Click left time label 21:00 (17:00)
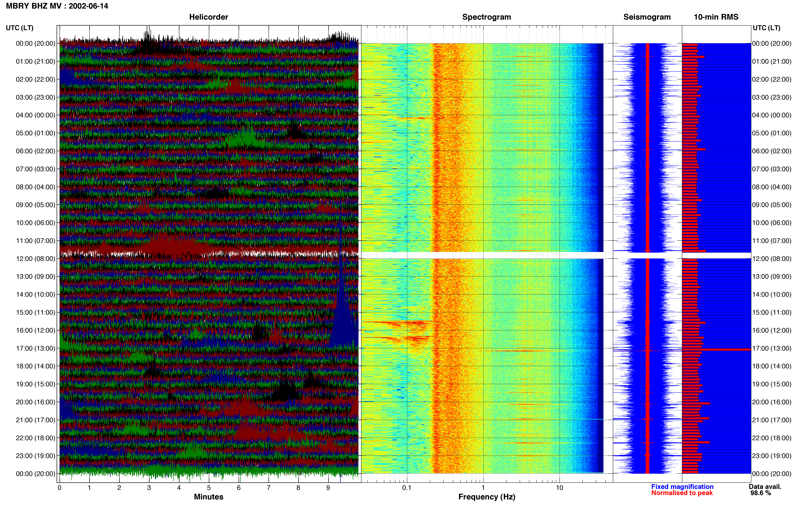This screenshot has width=812, height=508. (x=36, y=420)
